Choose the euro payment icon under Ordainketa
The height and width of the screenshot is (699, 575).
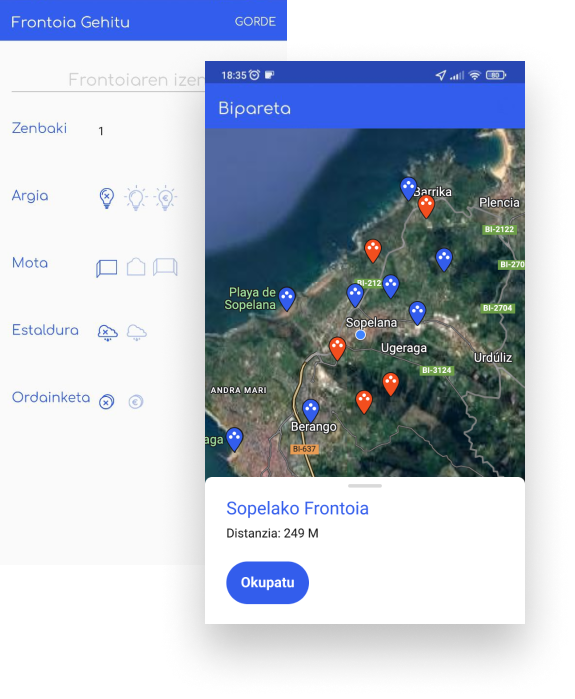[136, 402]
